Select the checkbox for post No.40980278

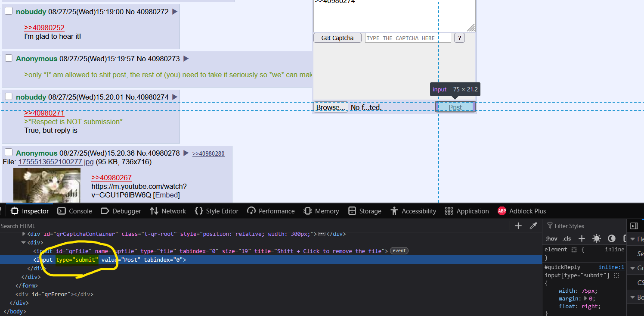point(9,153)
